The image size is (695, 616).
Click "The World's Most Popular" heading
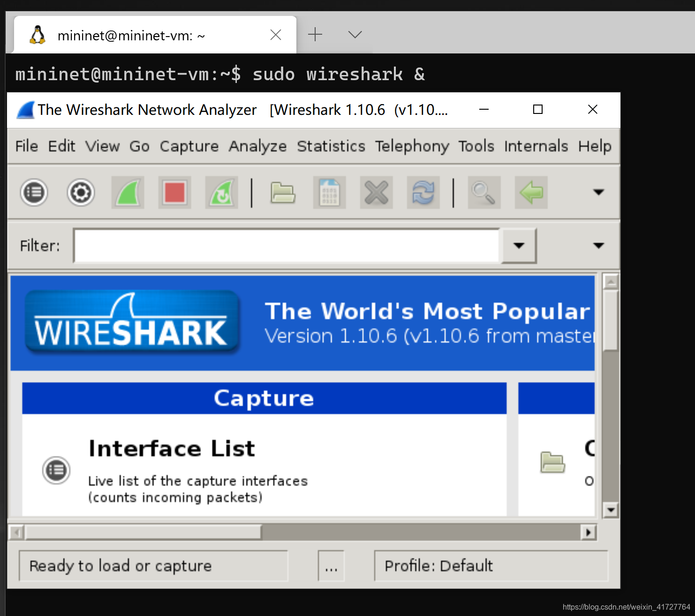[x=427, y=311]
